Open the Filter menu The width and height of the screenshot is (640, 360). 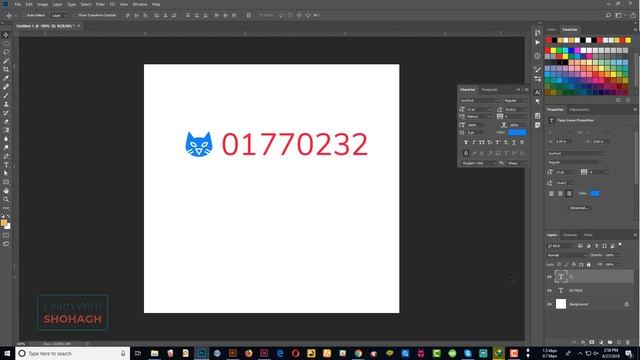[x=100, y=4]
